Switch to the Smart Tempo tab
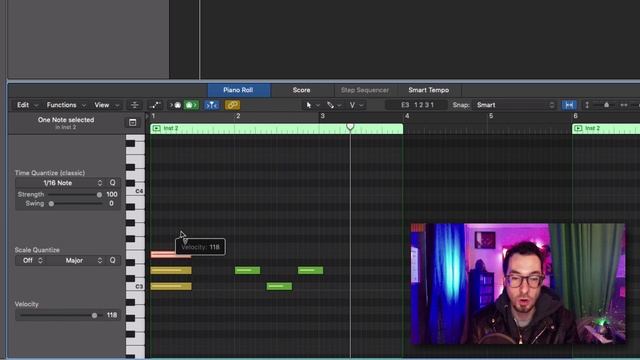Viewport: 640px width, 360px height. tap(429, 90)
